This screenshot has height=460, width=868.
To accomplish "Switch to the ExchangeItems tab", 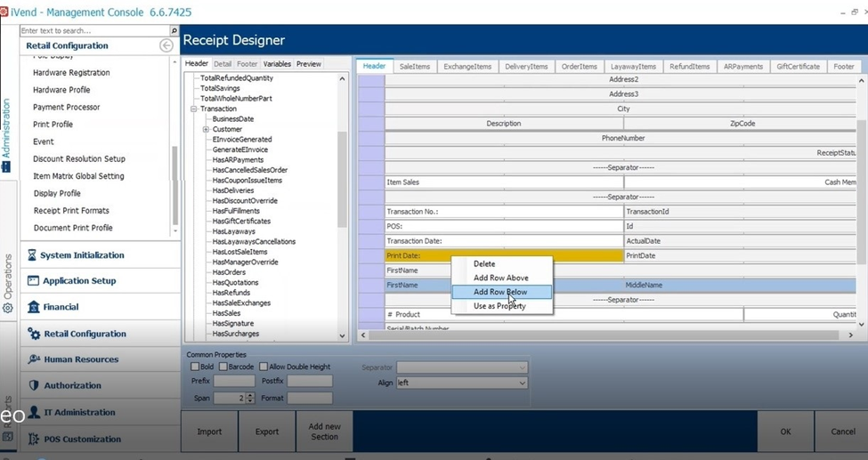I will click(467, 67).
